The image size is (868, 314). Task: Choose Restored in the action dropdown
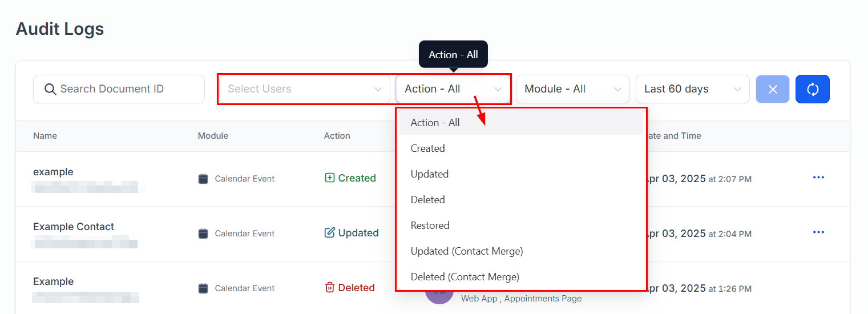click(x=430, y=226)
